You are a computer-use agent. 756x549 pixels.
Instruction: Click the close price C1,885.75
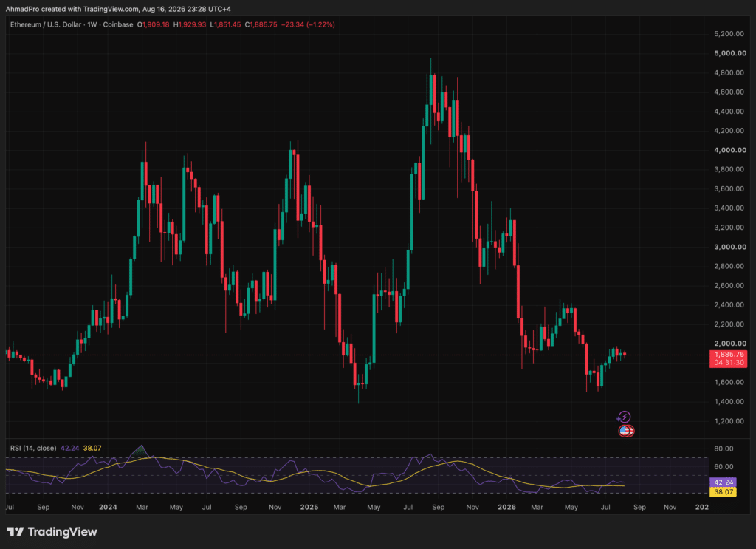[x=261, y=24]
